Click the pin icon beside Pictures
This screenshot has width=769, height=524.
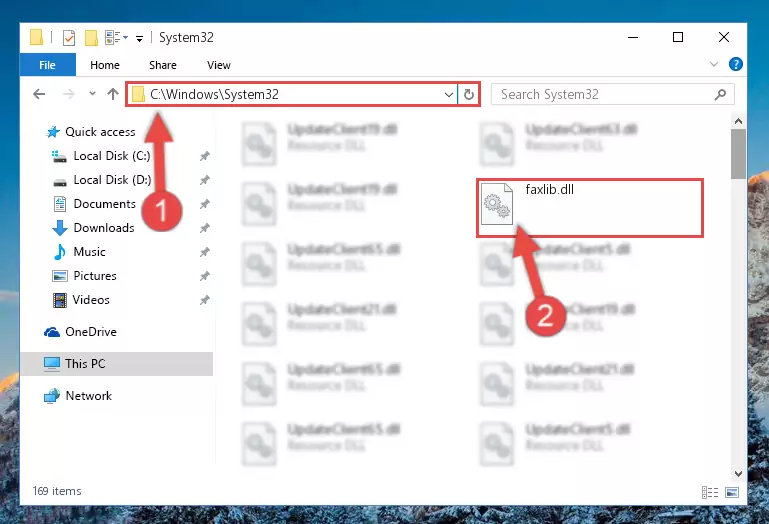[205, 276]
